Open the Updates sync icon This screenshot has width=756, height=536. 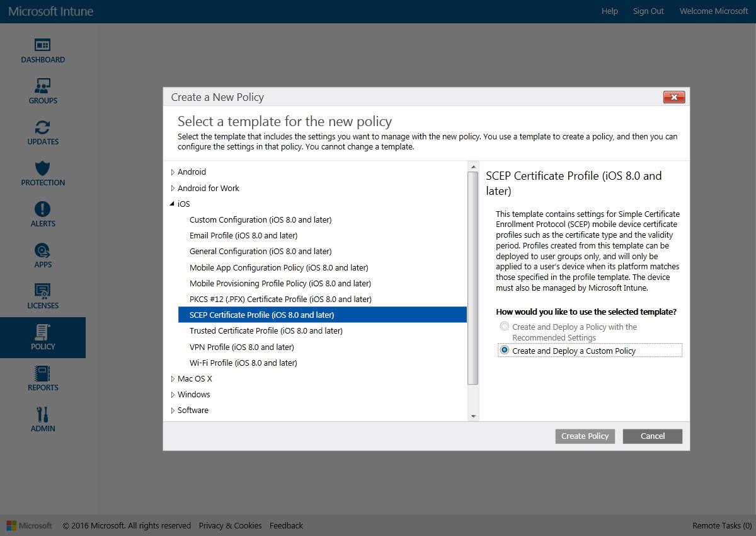[x=42, y=127]
